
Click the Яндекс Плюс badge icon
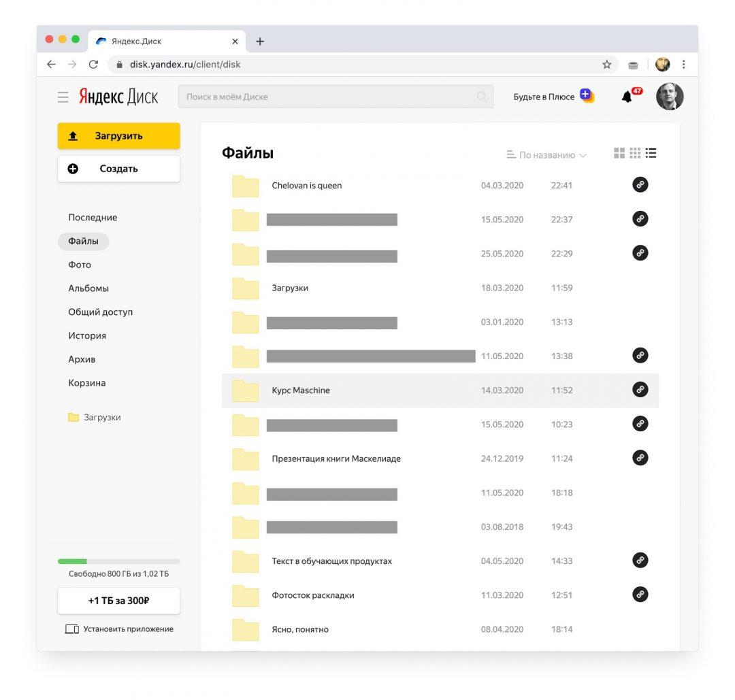[587, 95]
